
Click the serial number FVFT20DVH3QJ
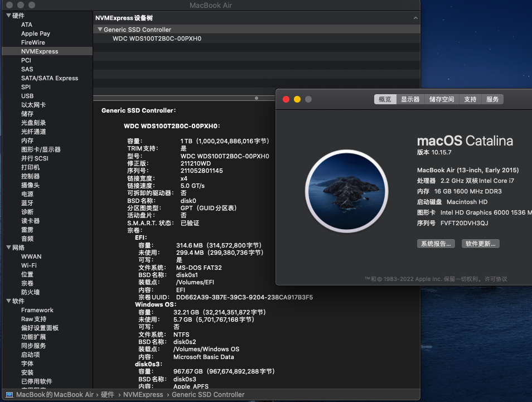point(464,223)
